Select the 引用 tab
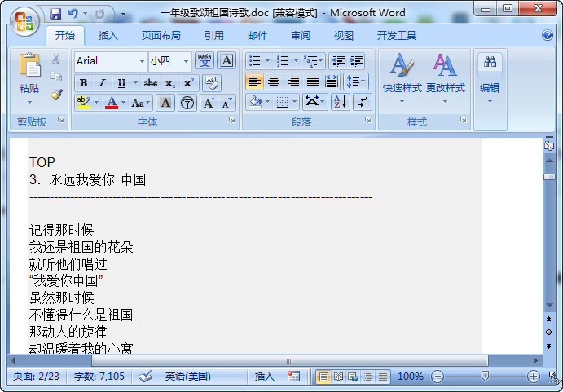 pyautogui.click(x=214, y=35)
